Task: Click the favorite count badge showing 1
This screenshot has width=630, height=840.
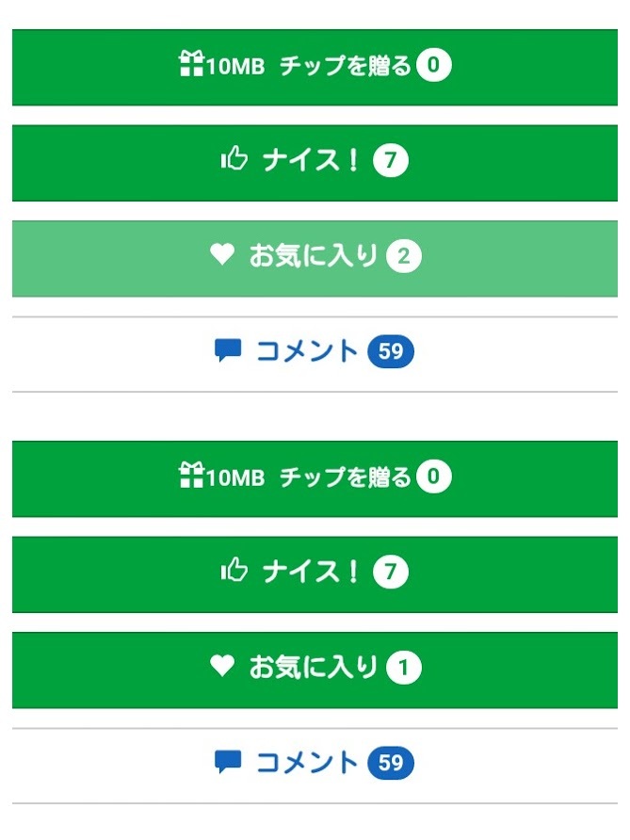Action: tap(404, 669)
